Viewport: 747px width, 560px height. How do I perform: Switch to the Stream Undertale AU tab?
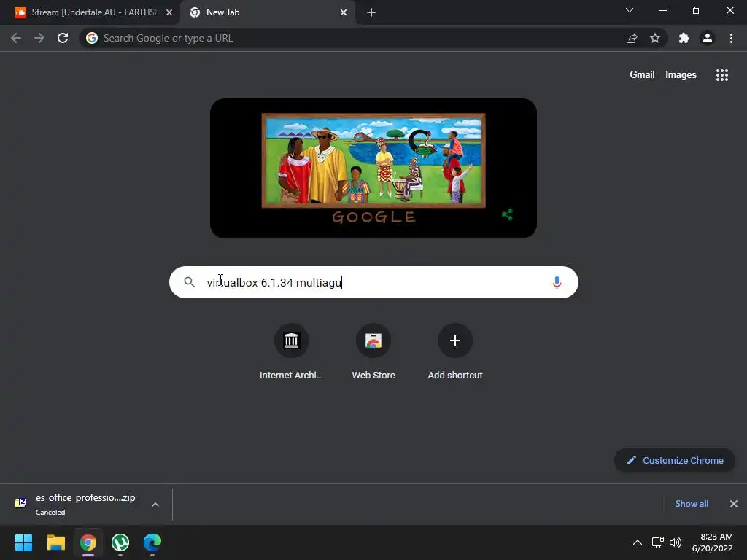(x=90, y=12)
